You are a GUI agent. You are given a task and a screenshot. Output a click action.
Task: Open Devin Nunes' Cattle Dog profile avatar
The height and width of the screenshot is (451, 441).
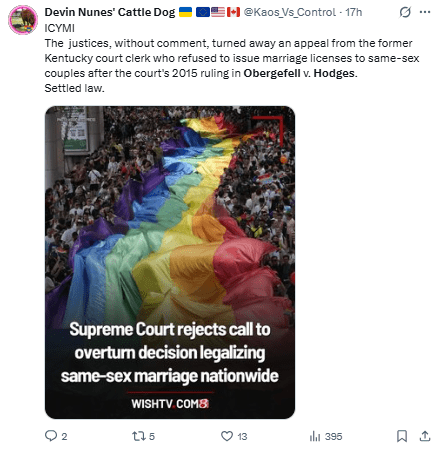pos(23,20)
